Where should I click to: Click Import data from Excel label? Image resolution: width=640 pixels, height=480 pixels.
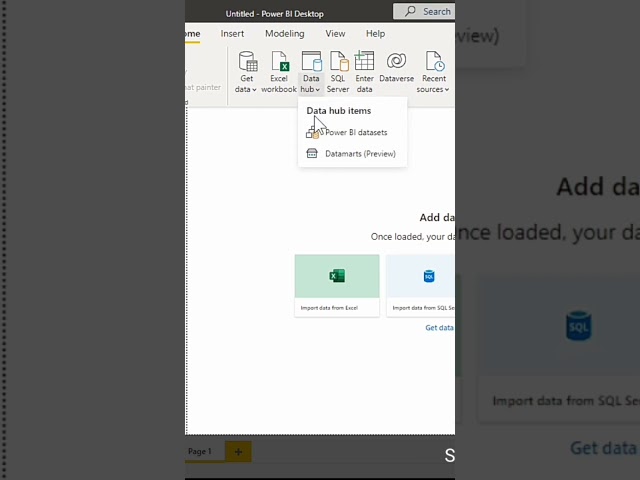(329, 308)
